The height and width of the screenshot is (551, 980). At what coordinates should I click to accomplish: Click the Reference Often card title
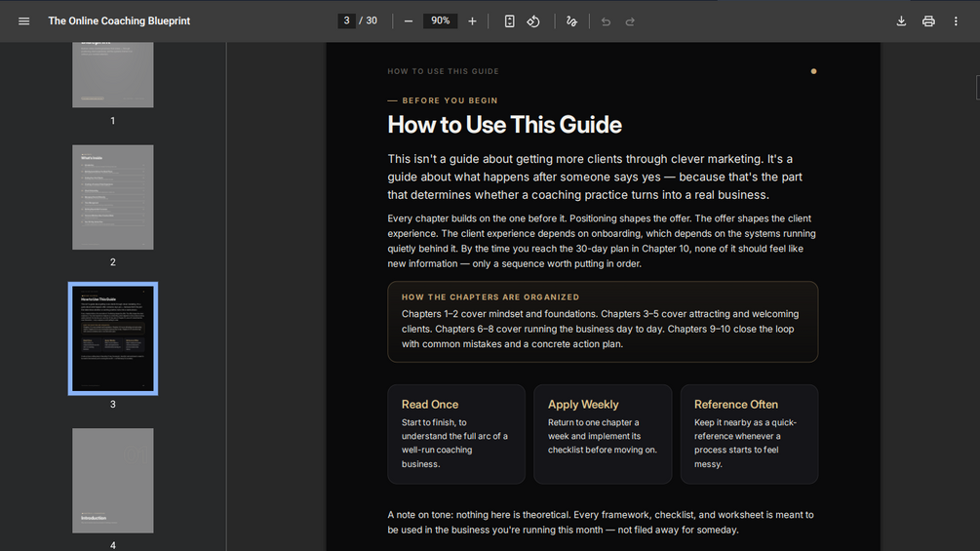click(735, 404)
